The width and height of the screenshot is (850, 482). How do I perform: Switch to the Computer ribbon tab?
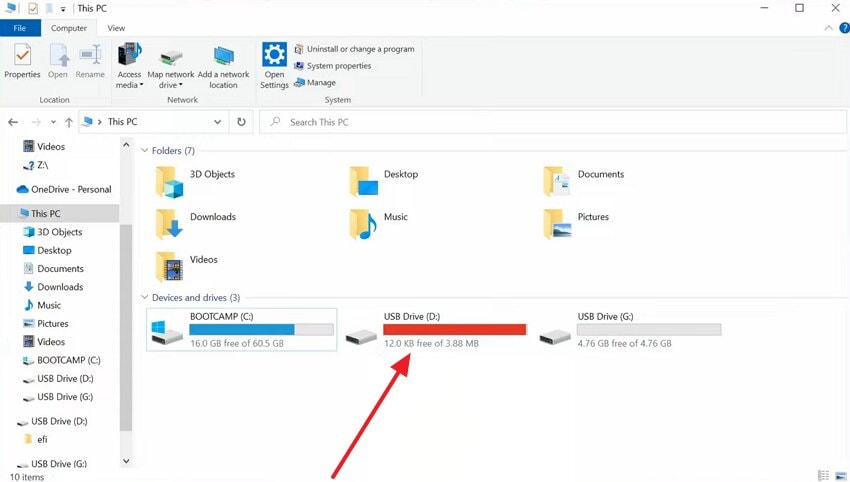(69, 28)
